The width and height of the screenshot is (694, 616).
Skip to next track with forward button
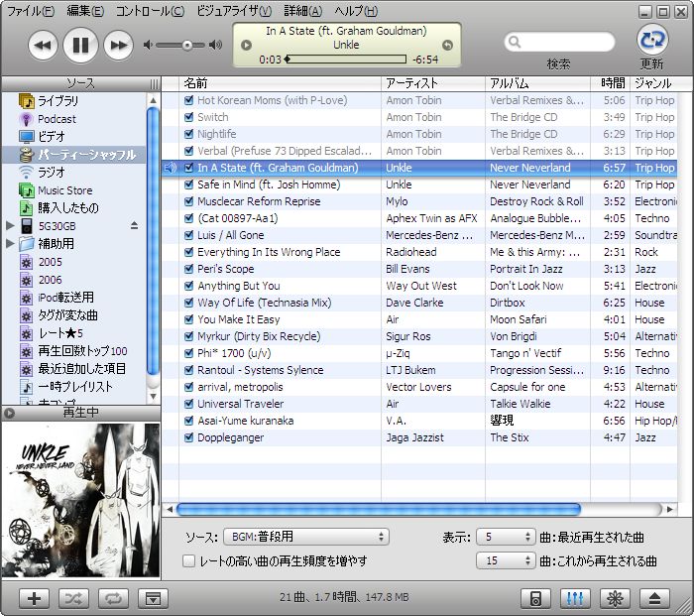[x=118, y=45]
